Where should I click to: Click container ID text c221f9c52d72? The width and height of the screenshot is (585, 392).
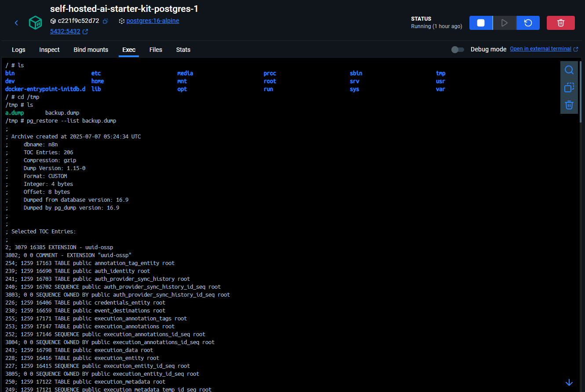coord(78,21)
